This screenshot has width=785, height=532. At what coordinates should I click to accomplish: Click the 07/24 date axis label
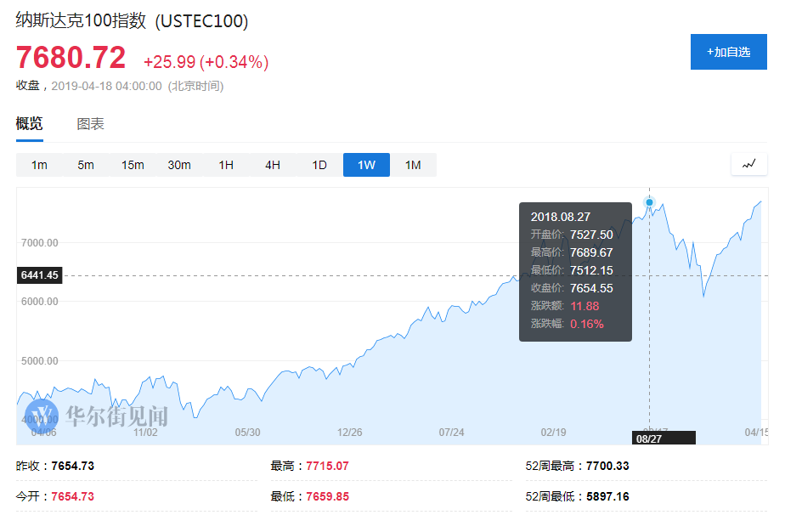click(x=452, y=433)
